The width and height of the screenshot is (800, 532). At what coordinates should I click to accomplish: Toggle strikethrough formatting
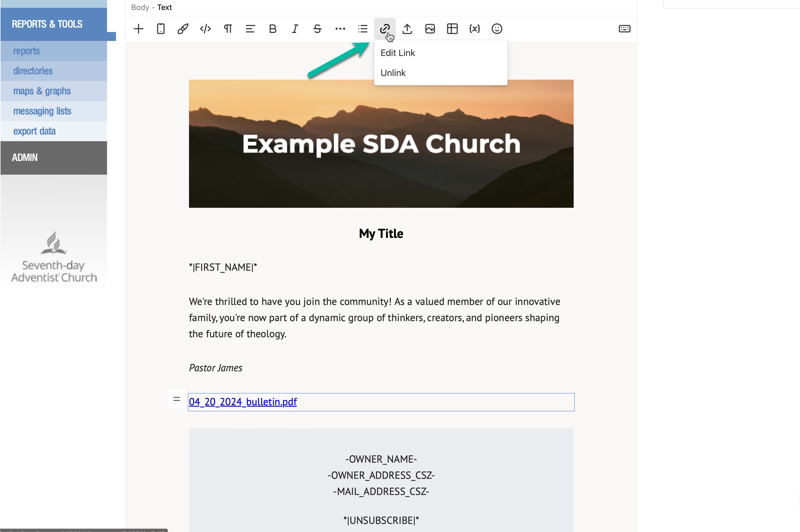(x=317, y=29)
